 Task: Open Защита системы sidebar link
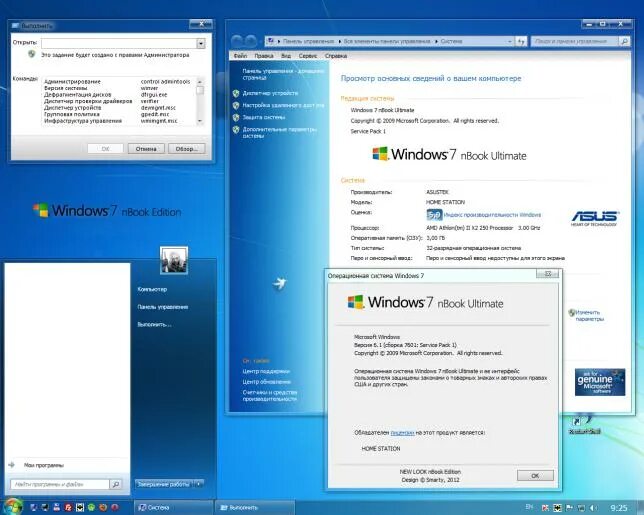[x=264, y=117]
